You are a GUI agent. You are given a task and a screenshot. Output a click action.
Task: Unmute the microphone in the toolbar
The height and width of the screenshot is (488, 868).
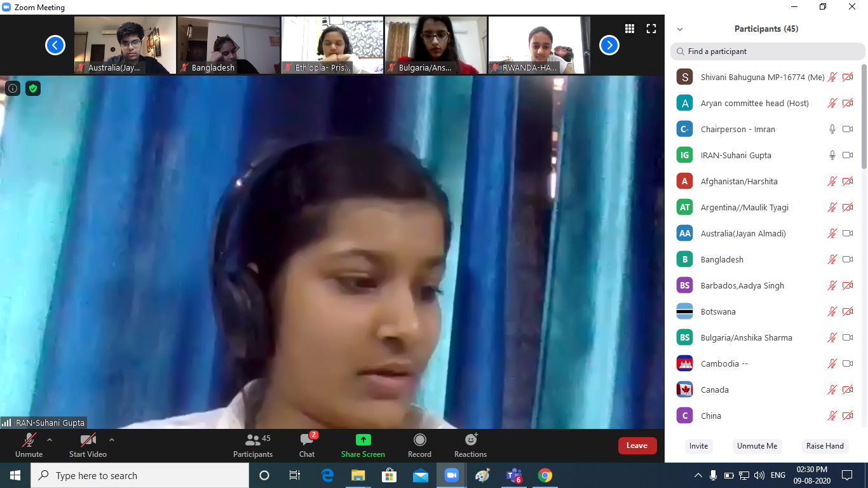pyautogui.click(x=29, y=445)
